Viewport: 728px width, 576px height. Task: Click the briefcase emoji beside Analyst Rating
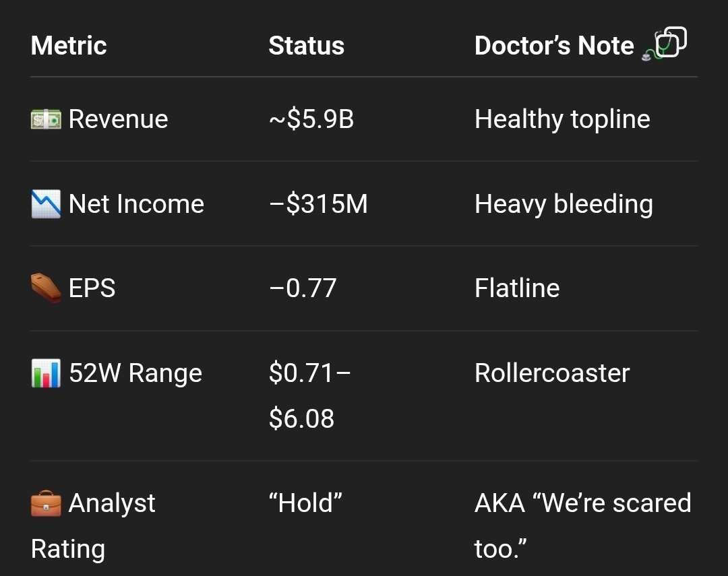click(46, 504)
